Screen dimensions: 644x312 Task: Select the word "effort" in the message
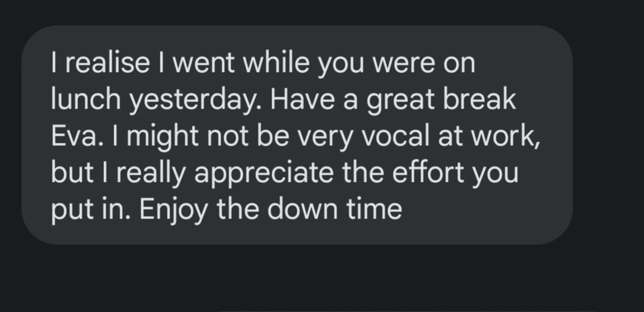pos(425,173)
